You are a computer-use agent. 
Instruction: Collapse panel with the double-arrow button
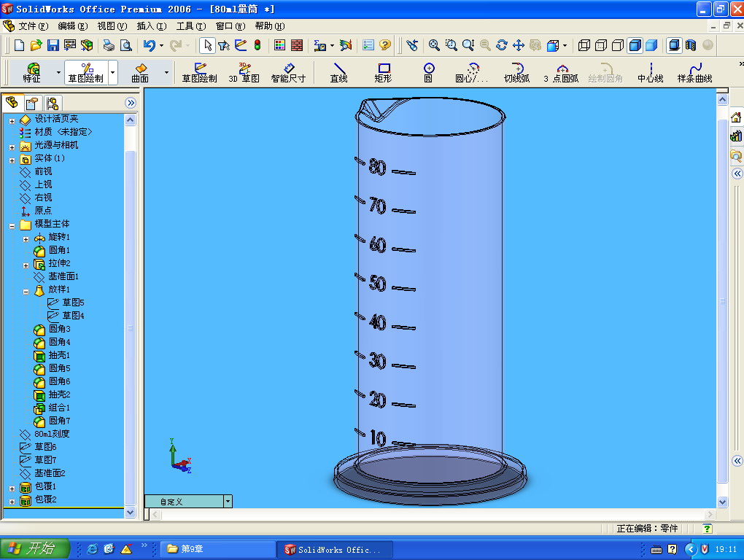point(131,103)
